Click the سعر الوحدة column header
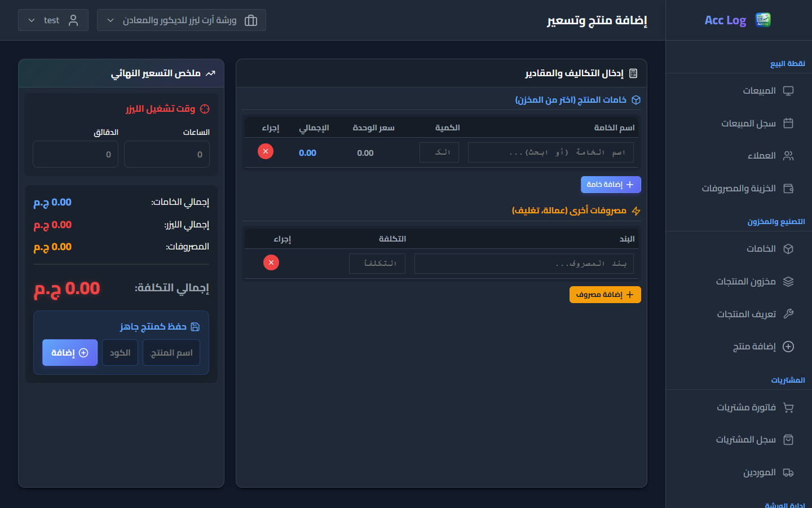Screen dimensions: 812x508 coord(373,128)
